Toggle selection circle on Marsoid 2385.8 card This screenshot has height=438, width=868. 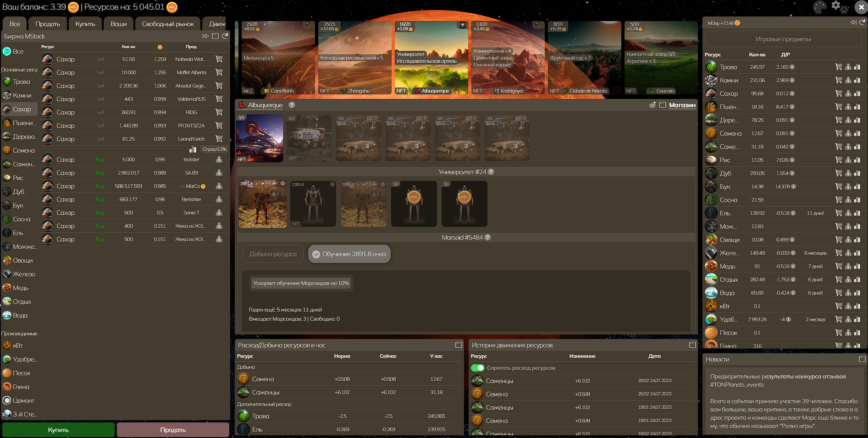tap(332, 184)
